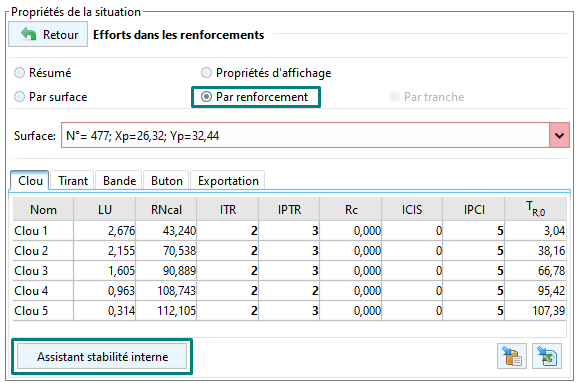Expand the Surface dropdown arrow
Screen dimensions: 576x383
pyautogui.click(x=559, y=136)
